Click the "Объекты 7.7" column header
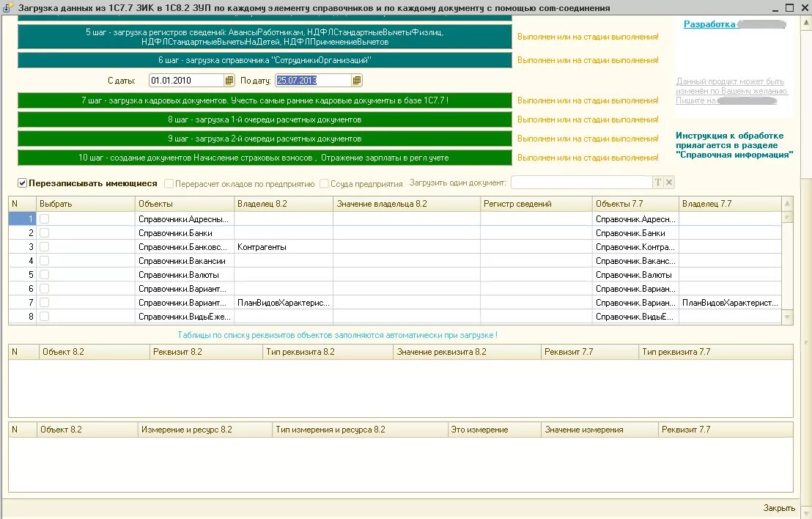This screenshot has height=519, width=812. tap(635, 204)
